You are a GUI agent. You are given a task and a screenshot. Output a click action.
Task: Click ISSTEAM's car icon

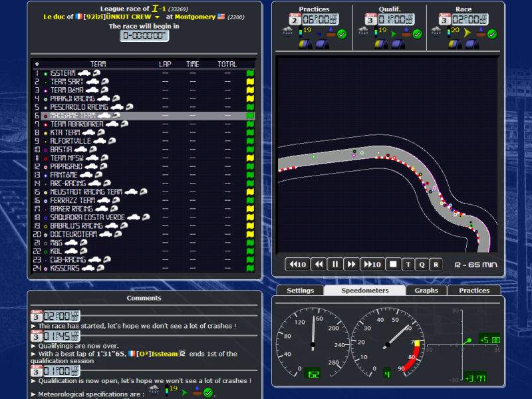(x=84, y=73)
